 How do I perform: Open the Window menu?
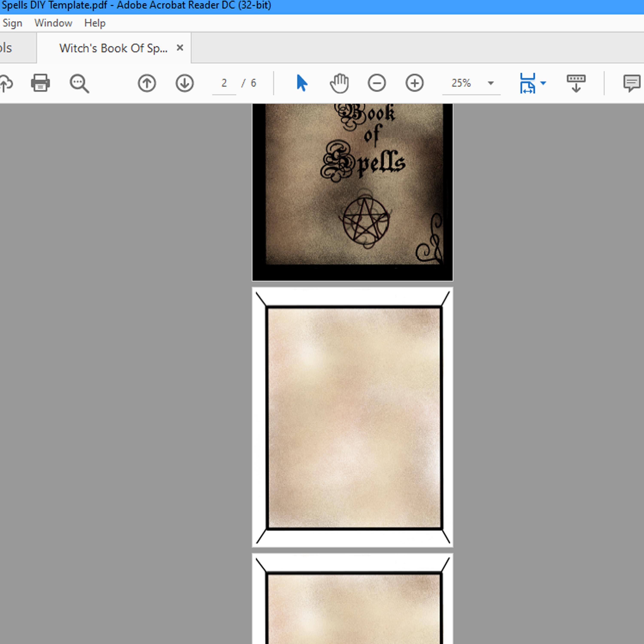[x=53, y=23]
